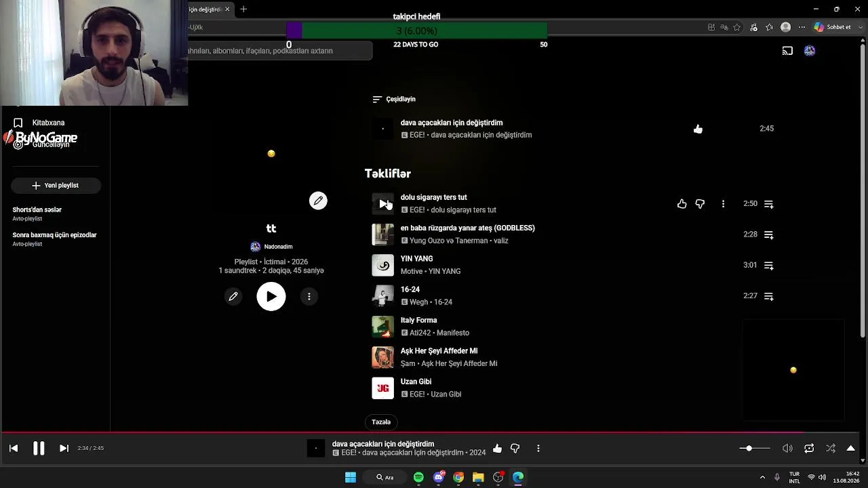
Task: Open the 'Çeşidləyin' sort menu
Action: tap(394, 99)
